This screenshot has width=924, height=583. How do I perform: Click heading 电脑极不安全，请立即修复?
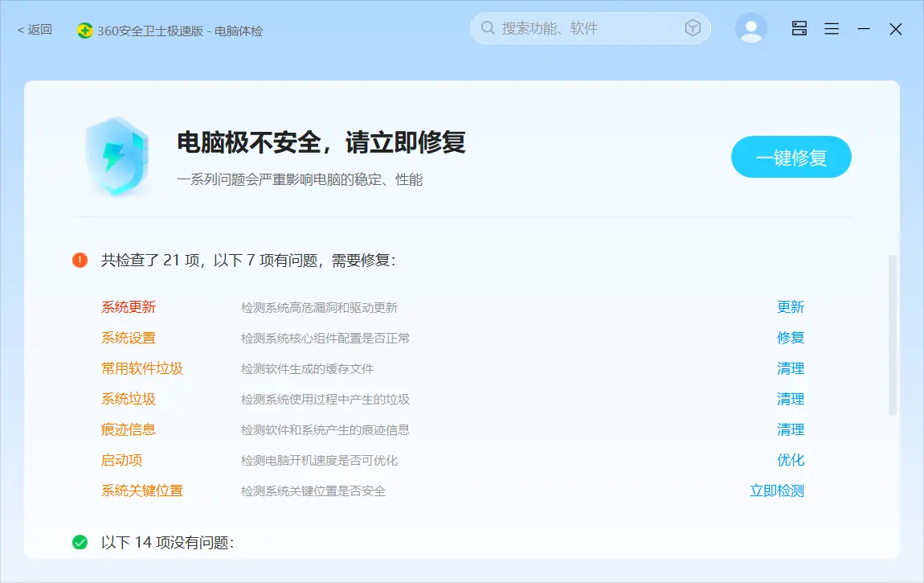tap(321, 142)
